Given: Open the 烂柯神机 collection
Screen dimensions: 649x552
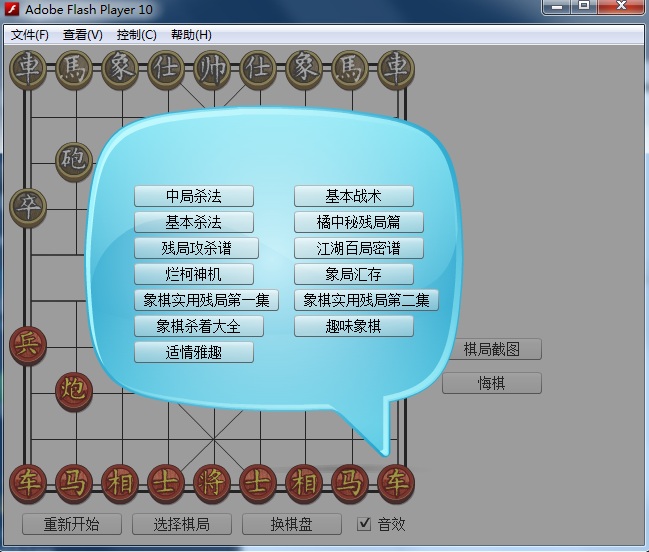Looking at the screenshot, I should 194,274.
